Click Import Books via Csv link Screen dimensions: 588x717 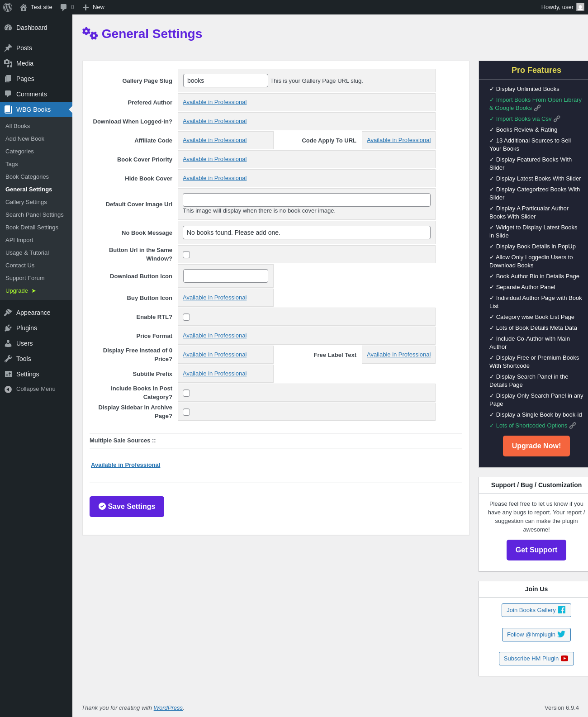click(525, 119)
